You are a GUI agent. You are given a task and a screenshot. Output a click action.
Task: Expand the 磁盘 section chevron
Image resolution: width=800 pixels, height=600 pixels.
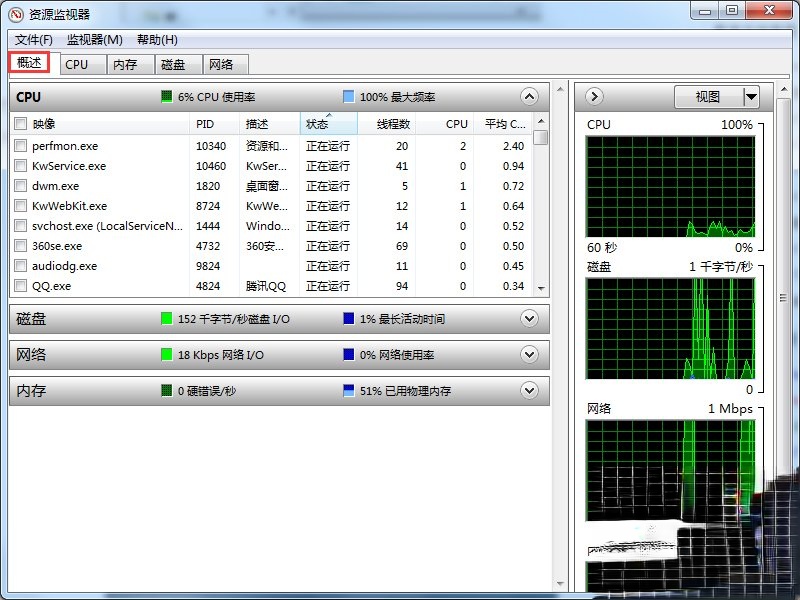point(530,318)
